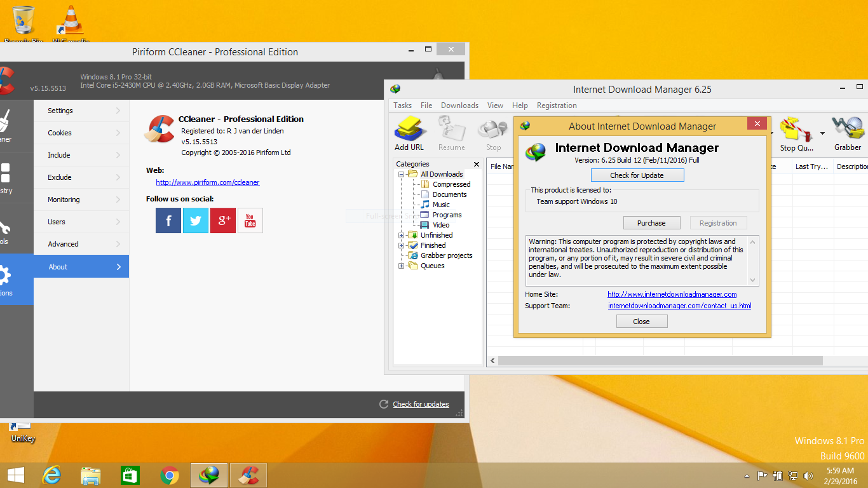This screenshot has height=488, width=868.
Task: Click the Add URL toolbar icon in IDM
Action: click(409, 134)
